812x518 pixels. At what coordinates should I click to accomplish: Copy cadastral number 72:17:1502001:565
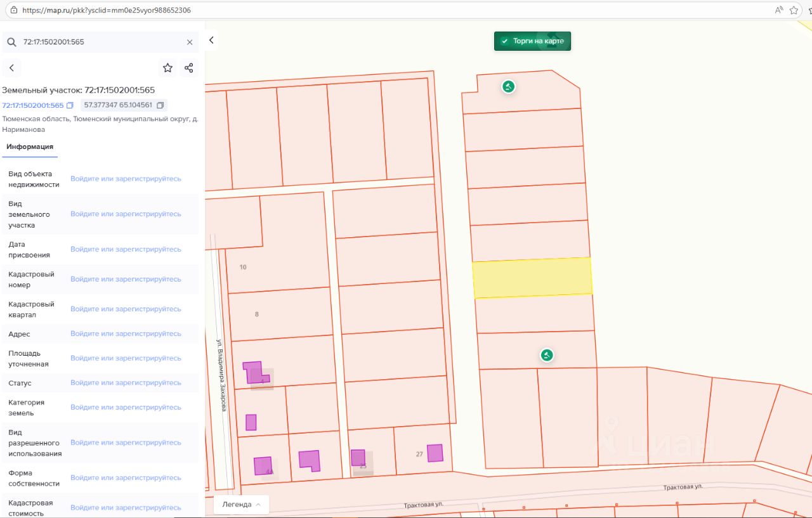(x=70, y=105)
